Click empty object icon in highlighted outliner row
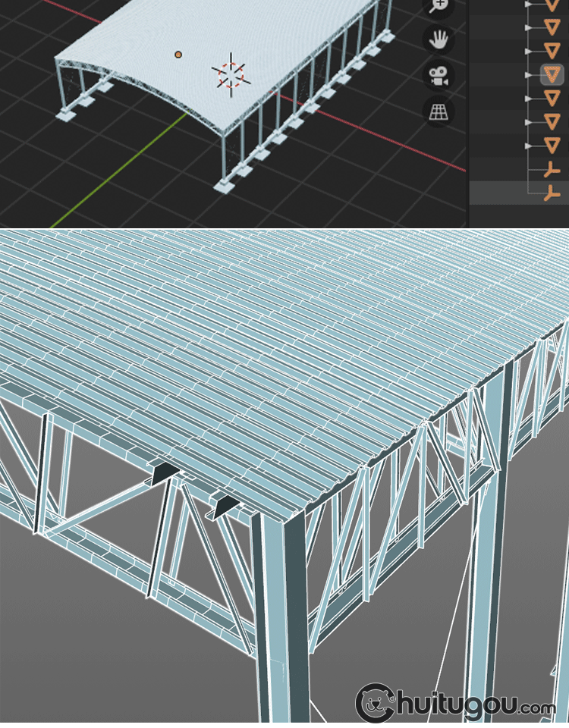Viewport: 569px width, 728px height. tap(552, 193)
